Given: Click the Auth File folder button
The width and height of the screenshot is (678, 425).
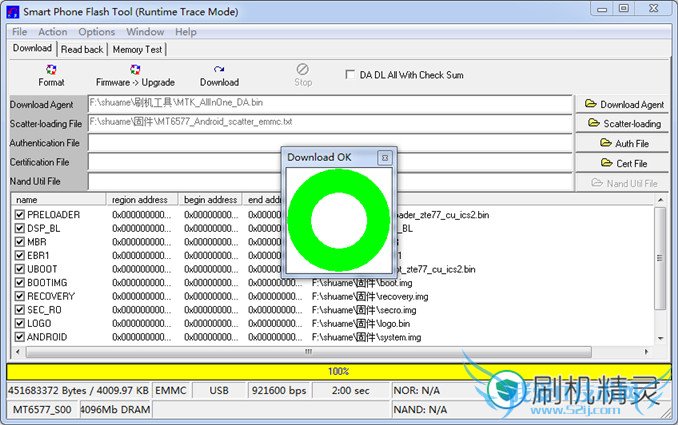Looking at the screenshot, I should pos(624,143).
